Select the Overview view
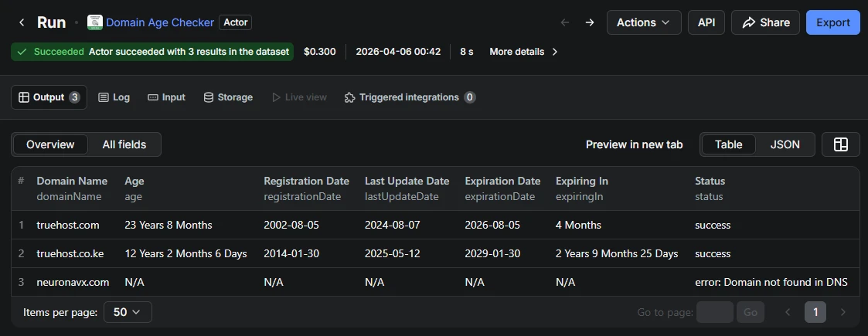This screenshot has height=336, width=868. pyautogui.click(x=50, y=144)
